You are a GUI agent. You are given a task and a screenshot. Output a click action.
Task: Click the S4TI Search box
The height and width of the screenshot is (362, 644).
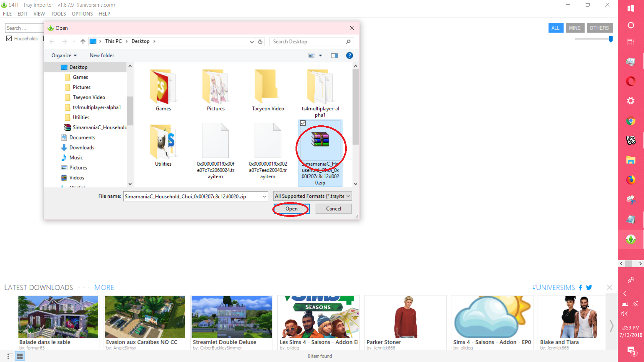pyautogui.click(x=23, y=28)
